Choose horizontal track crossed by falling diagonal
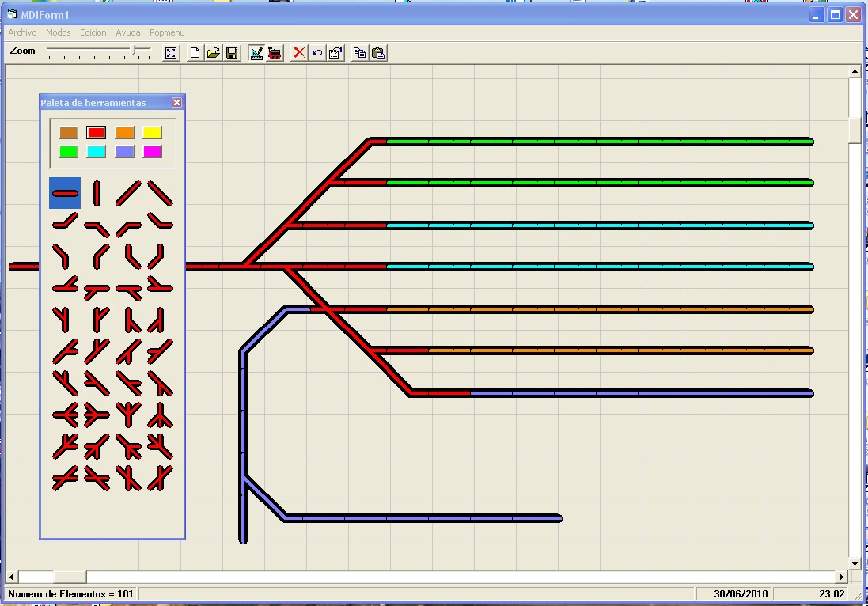This screenshot has width=868, height=606. coord(97,478)
